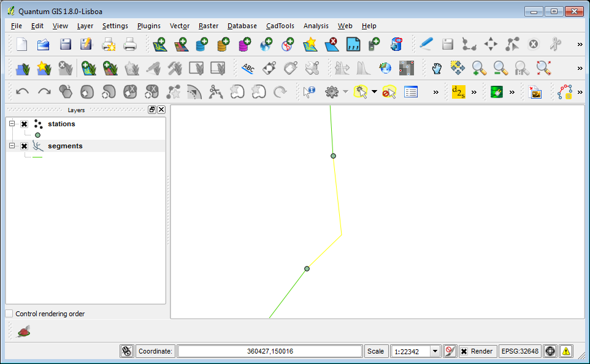590x364 pixels.
Task: Click Add SpatiaLite Layer icon
Action: pos(223,44)
